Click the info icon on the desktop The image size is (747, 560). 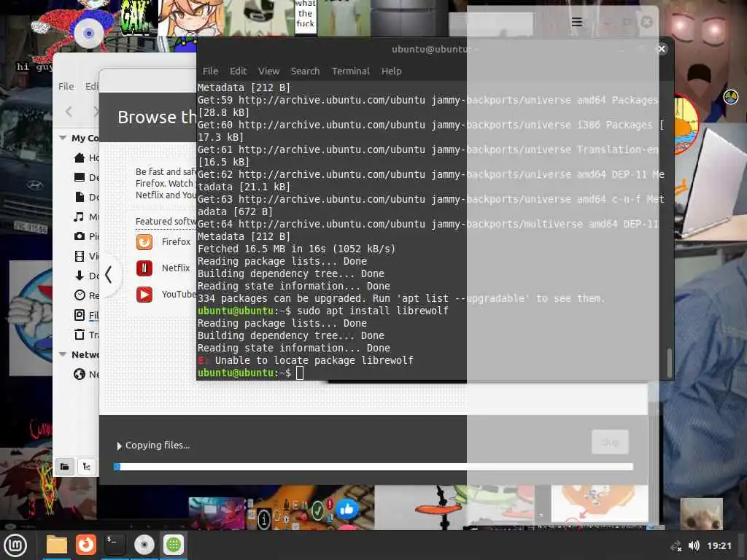click(264, 519)
